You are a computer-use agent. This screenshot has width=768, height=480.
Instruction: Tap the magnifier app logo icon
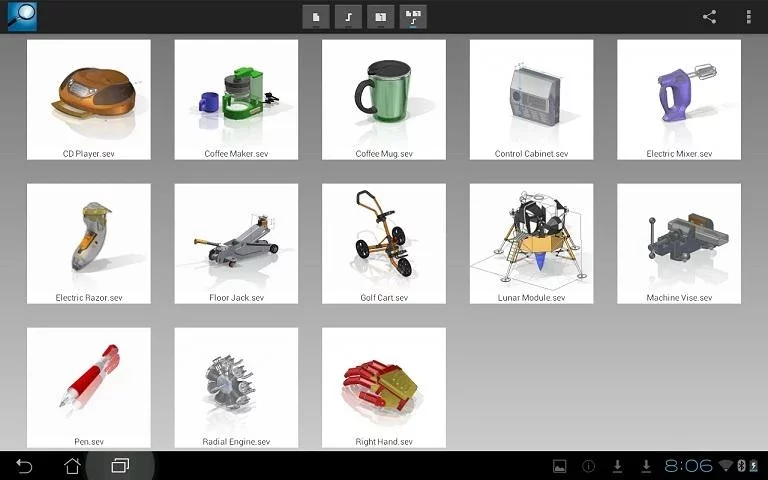point(22,17)
